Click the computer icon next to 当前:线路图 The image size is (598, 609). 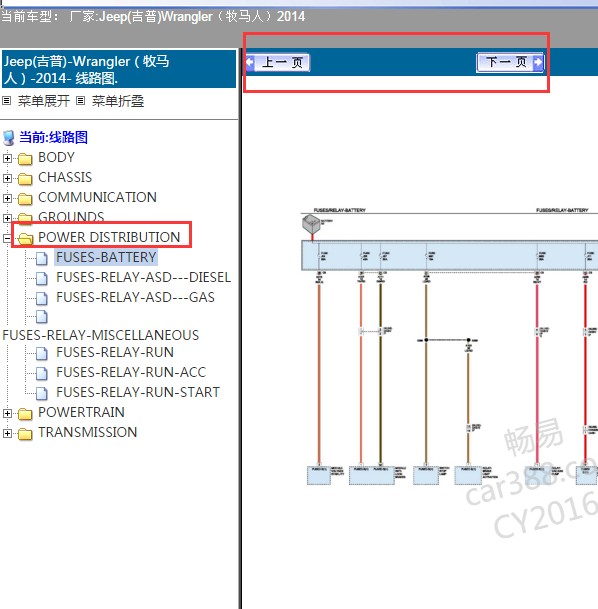click(x=9, y=137)
